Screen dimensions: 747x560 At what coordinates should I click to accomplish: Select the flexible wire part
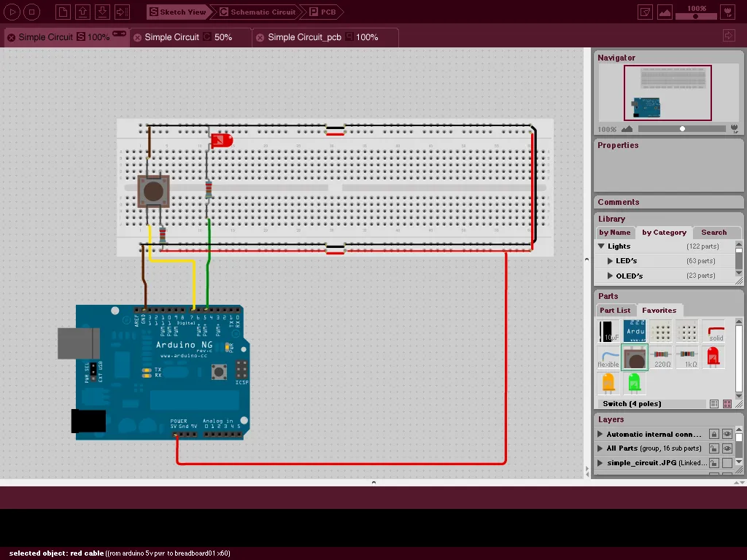608,357
